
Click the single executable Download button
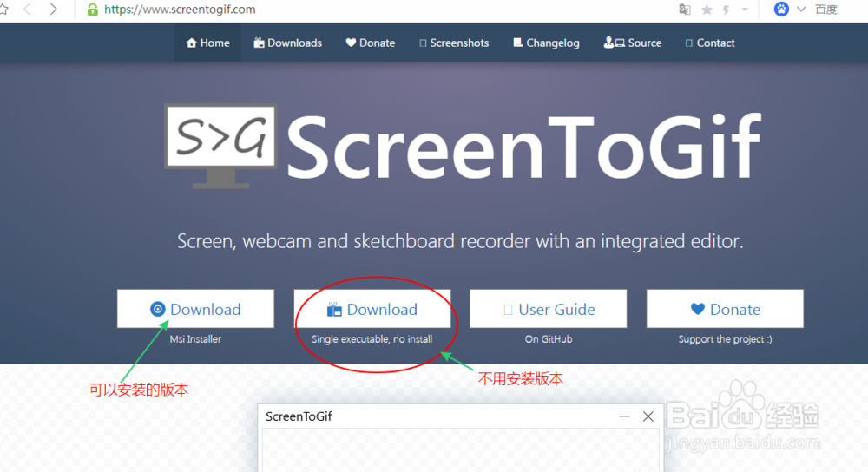(372, 309)
